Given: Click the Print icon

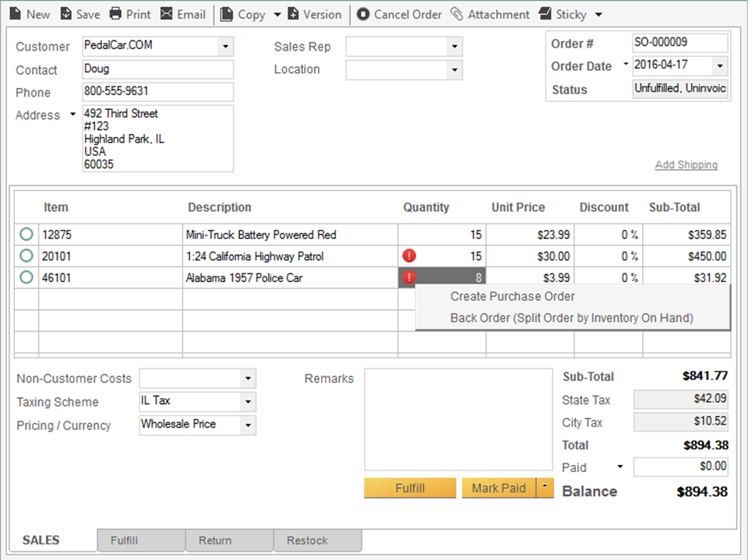Looking at the screenshot, I should tap(115, 14).
